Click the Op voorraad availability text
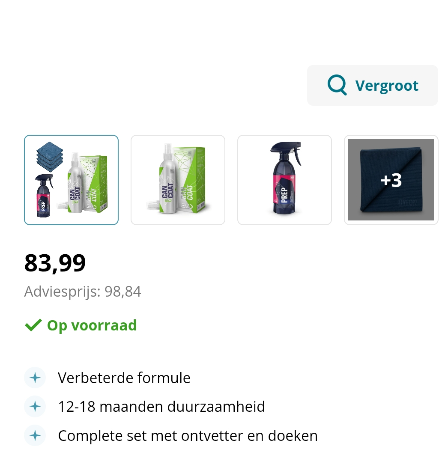 (92, 325)
